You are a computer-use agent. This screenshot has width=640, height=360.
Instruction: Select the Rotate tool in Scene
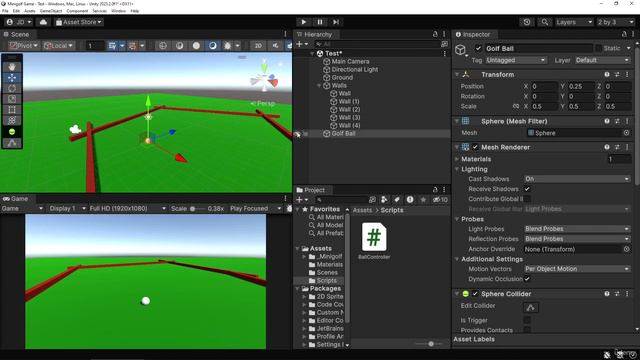[x=12, y=88]
